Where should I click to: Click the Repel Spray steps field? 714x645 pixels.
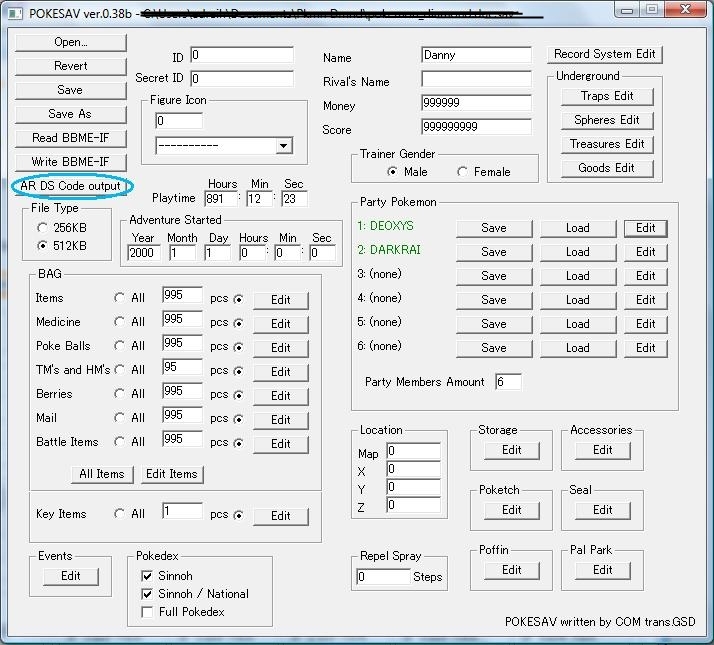[383, 577]
